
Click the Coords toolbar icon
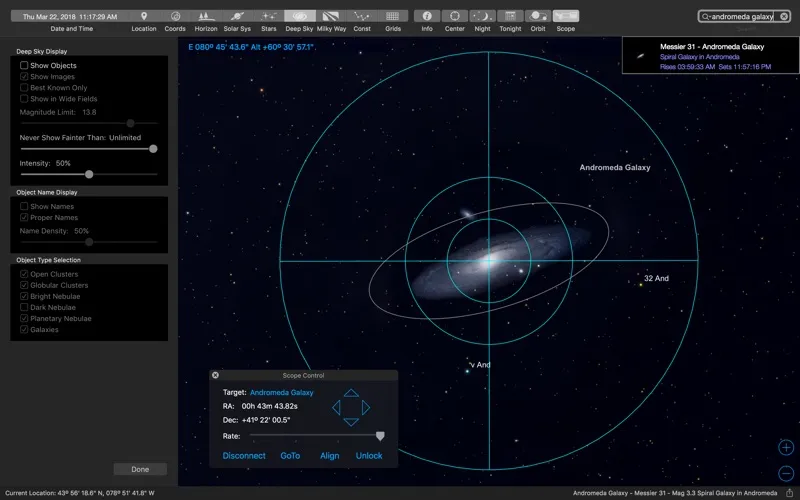point(175,17)
